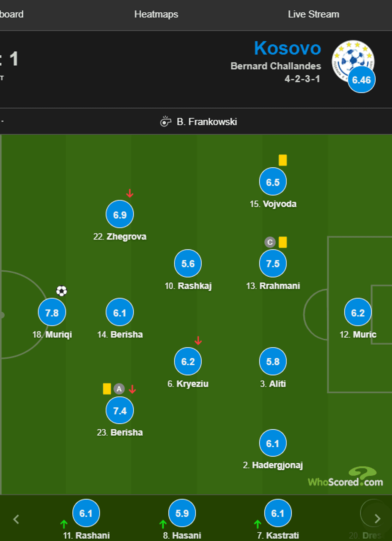Click the goal ball icon above Muriqi

coord(62,291)
